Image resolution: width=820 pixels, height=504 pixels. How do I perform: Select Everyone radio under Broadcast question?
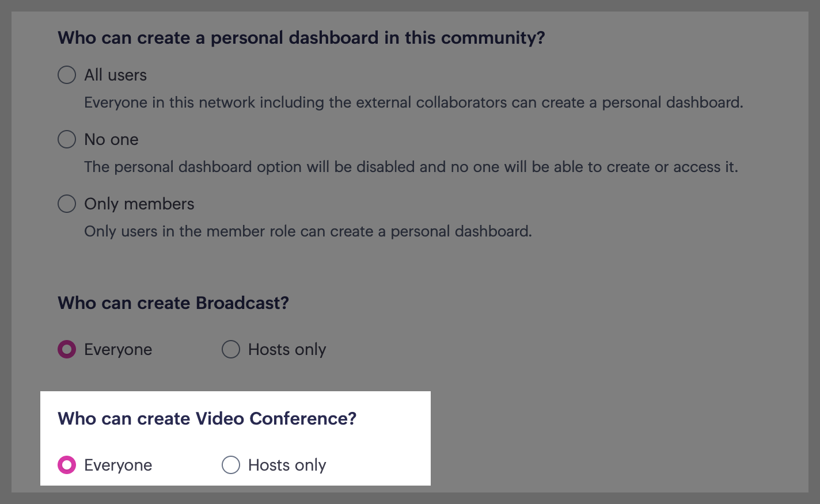[x=67, y=349]
